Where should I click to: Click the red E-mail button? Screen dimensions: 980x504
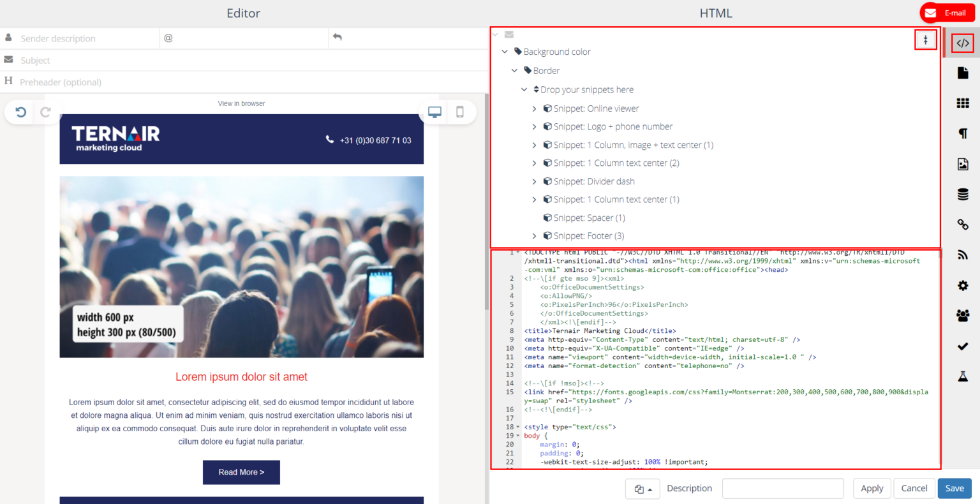pos(947,13)
